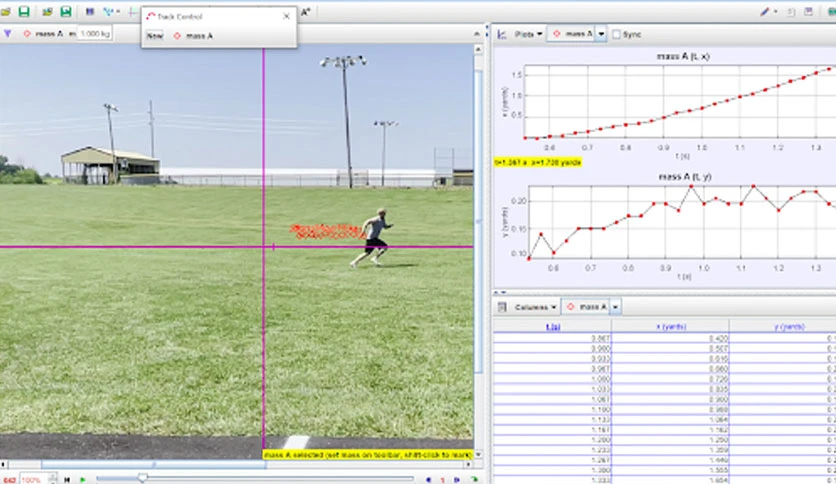Screen dimensions: 836x484
Task: Close the Track Control popup
Action: click(286, 16)
